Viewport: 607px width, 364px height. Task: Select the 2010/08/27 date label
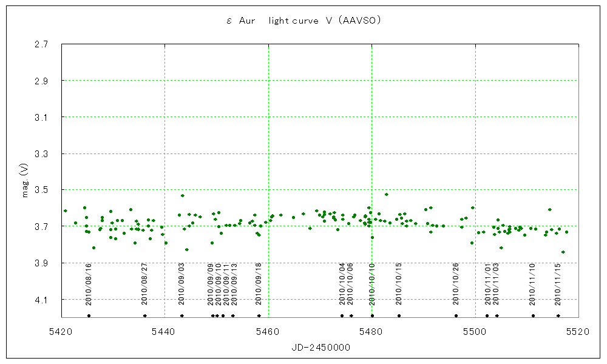144,284
